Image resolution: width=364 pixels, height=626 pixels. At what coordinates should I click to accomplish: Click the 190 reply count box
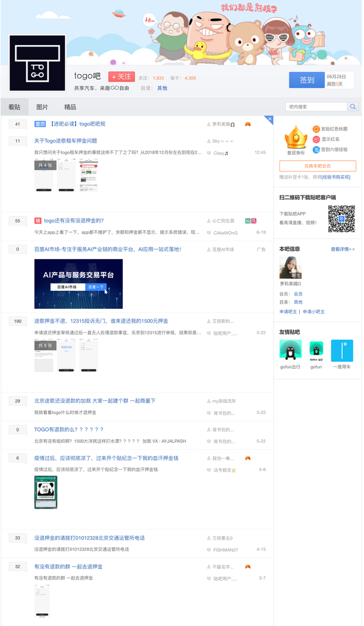point(18,321)
